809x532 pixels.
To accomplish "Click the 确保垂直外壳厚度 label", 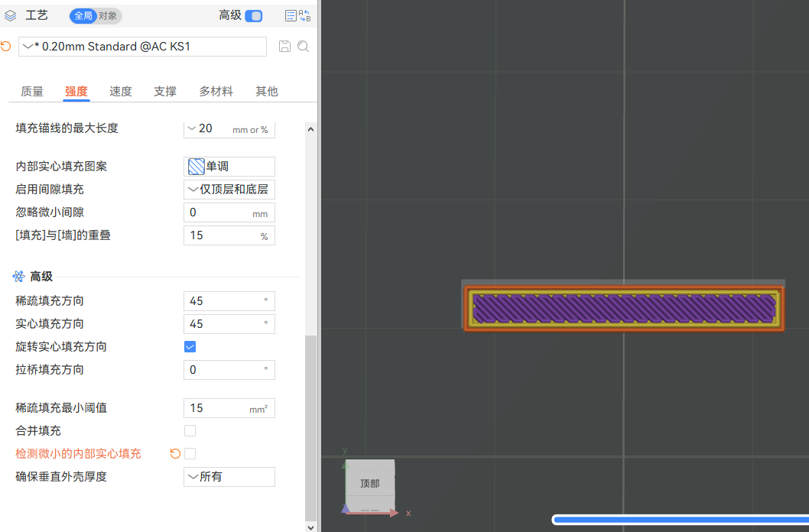I will click(x=61, y=477).
